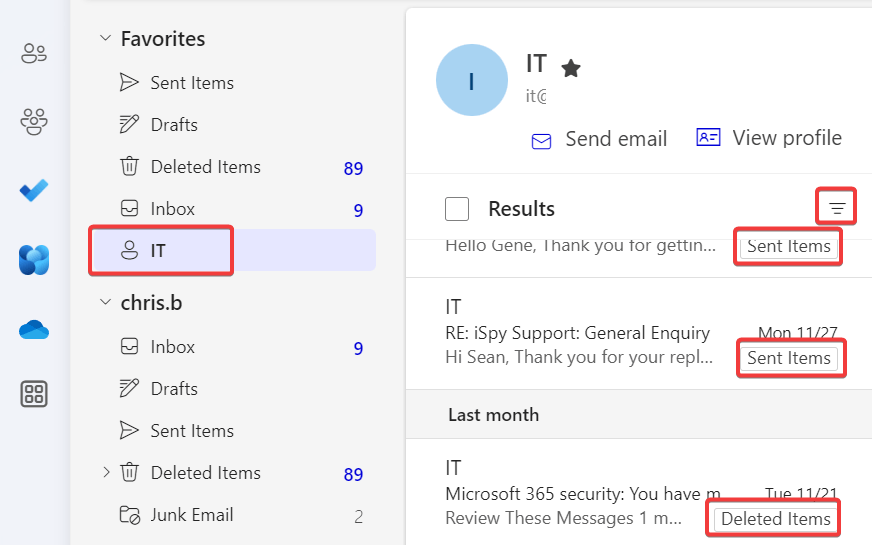Open the Junk Email folder

191,515
